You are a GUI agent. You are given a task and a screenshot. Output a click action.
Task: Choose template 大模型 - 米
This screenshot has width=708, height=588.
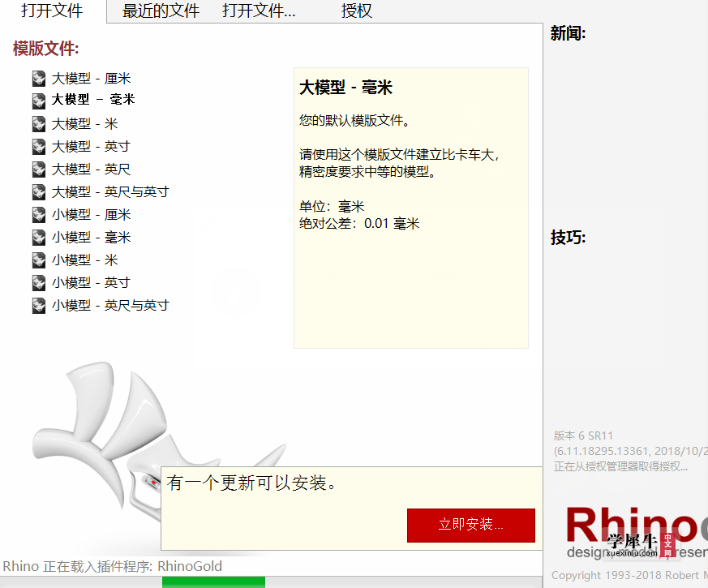[x=85, y=124]
